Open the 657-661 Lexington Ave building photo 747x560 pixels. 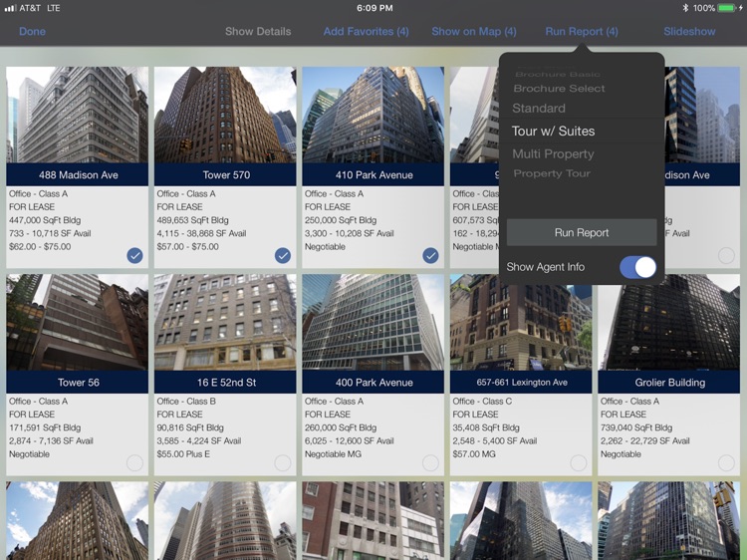[521, 322]
